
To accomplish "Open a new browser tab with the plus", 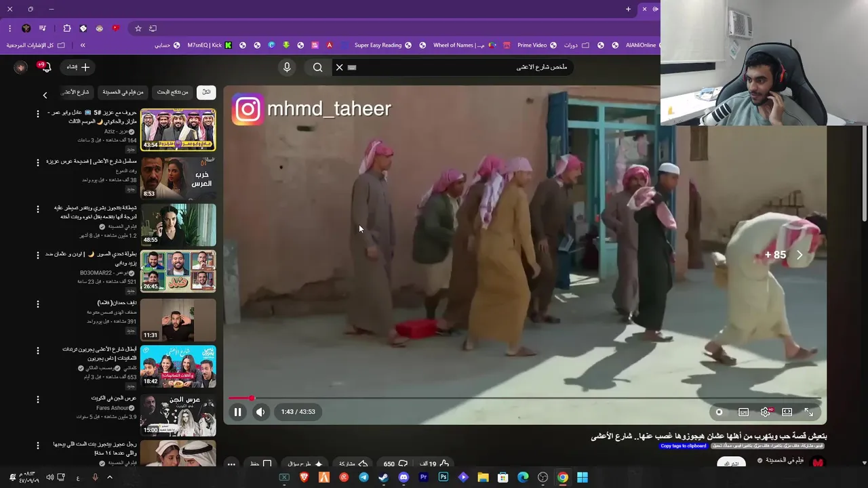I will (x=628, y=9).
